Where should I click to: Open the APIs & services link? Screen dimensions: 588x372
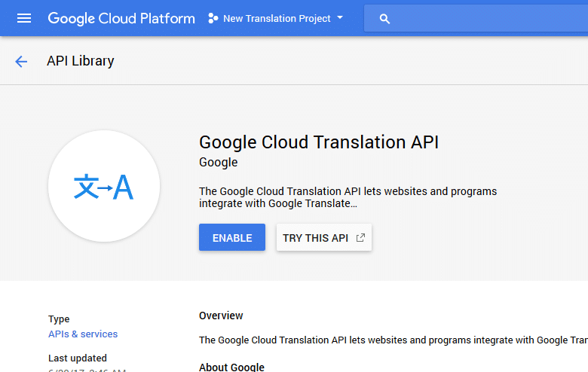83,334
